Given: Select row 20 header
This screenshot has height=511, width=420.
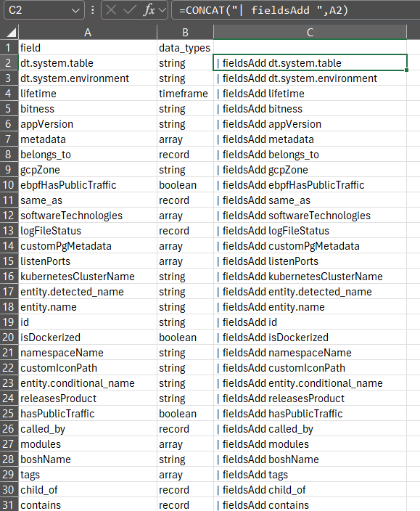Looking at the screenshot, I should pyautogui.click(x=9, y=338).
